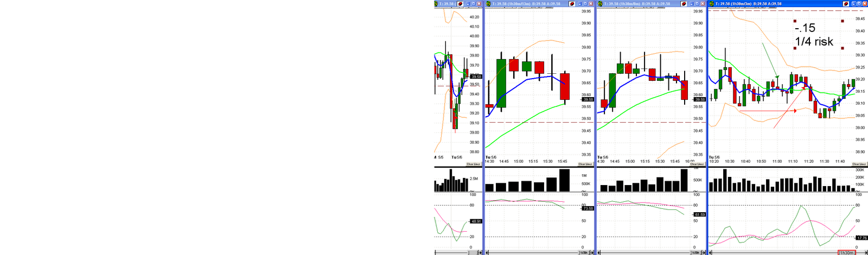Click the 73.58 stochastic value label
This screenshot has height=255, width=868.
pyautogui.click(x=588, y=208)
